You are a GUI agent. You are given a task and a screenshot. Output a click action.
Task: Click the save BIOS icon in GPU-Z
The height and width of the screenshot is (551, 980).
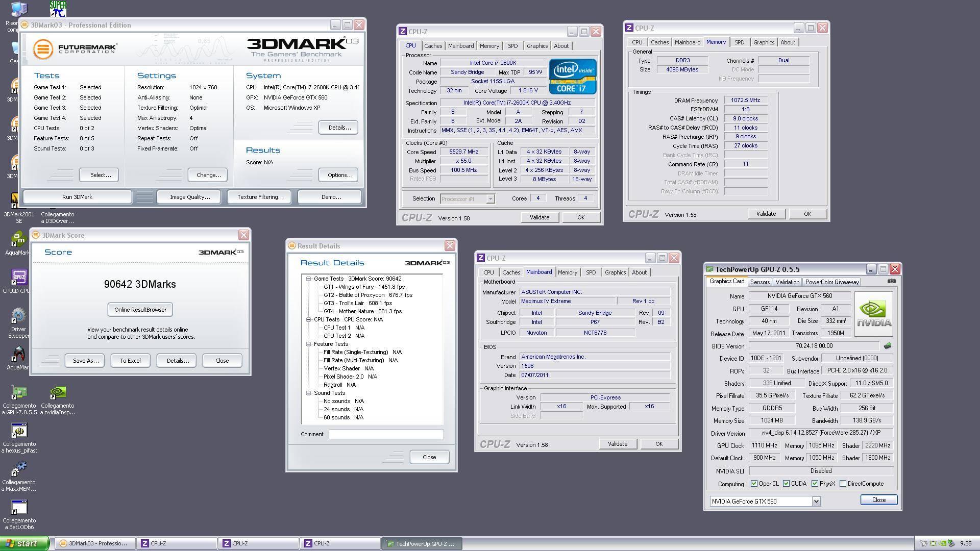tap(888, 345)
